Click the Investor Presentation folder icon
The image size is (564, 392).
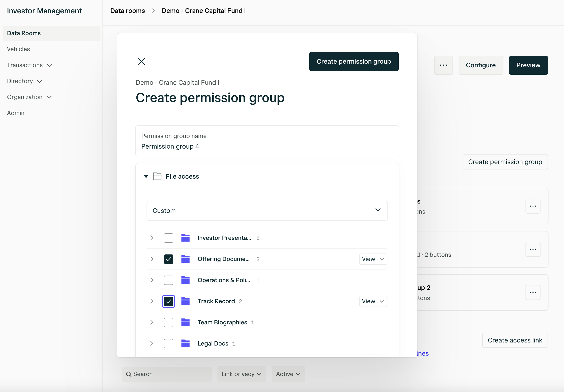tap(185, 238)
